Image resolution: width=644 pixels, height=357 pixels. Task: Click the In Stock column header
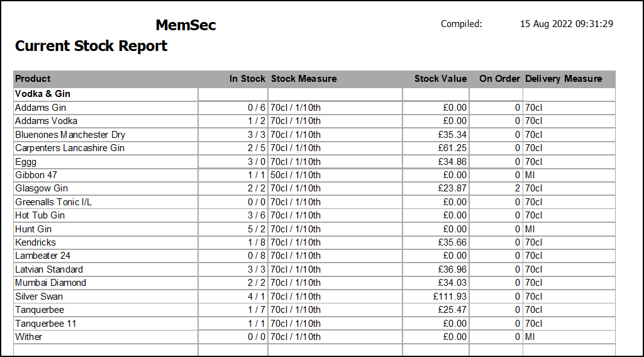click(x=247, y=79)
